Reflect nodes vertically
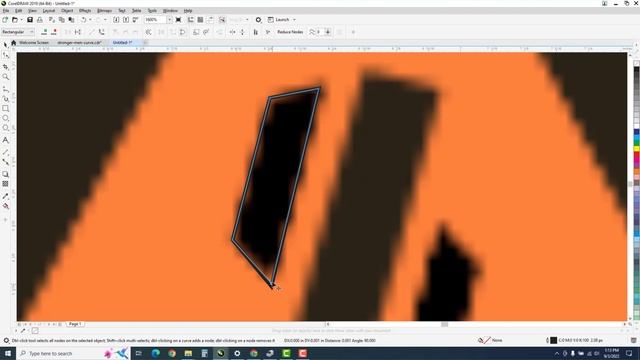 242,32
